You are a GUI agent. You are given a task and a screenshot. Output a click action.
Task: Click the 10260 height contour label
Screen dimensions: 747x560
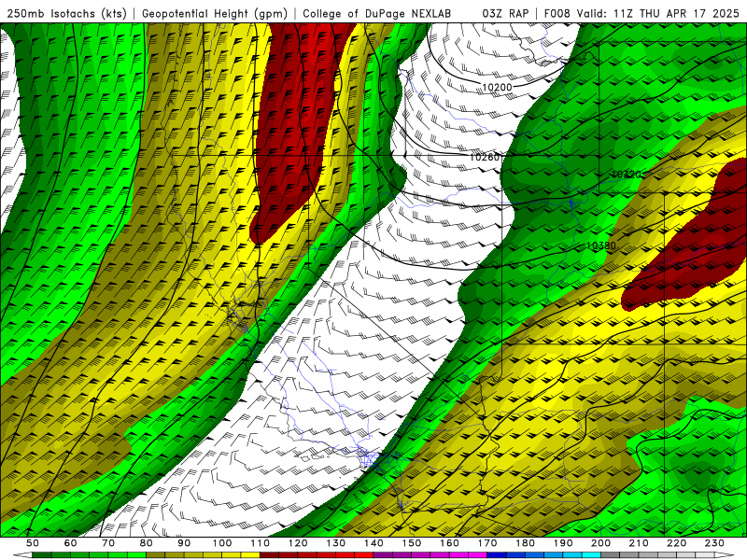click(x=485, y=157)
